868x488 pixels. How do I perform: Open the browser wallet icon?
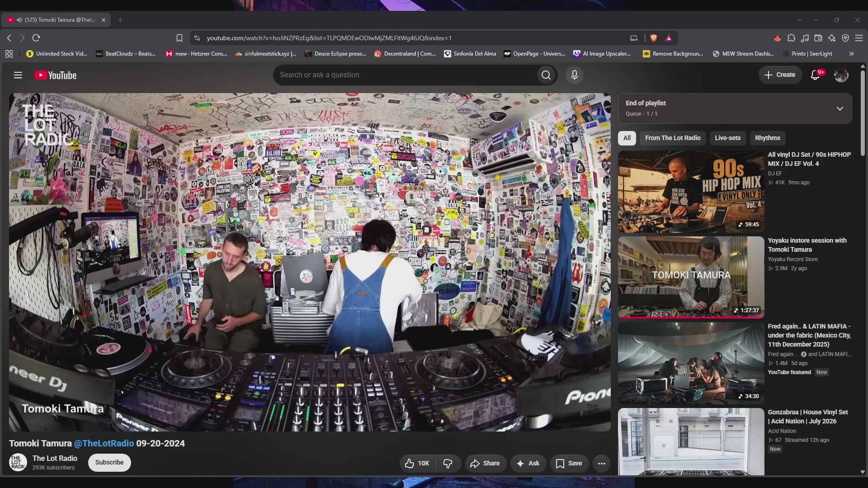[x=818, y=38]
